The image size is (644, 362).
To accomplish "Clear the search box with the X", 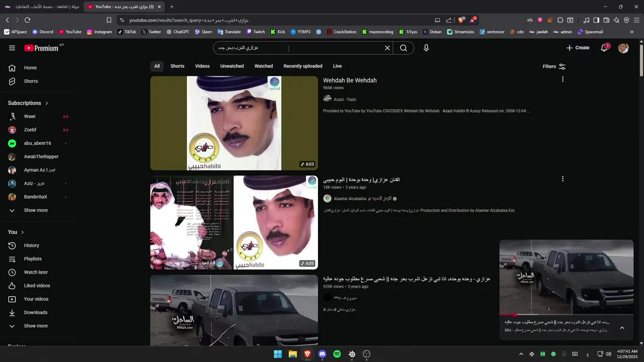I will pos(387,48).
